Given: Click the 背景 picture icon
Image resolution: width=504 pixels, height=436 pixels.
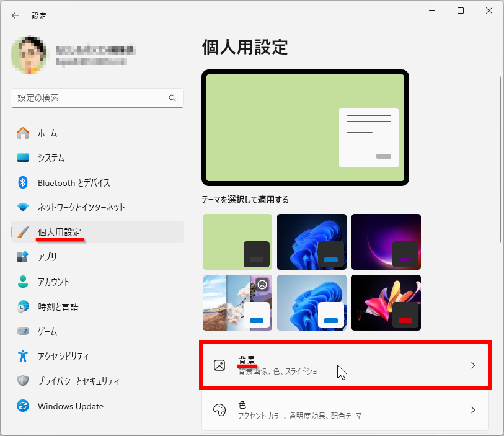Looking at the screenshot, I should coord(219,365).
